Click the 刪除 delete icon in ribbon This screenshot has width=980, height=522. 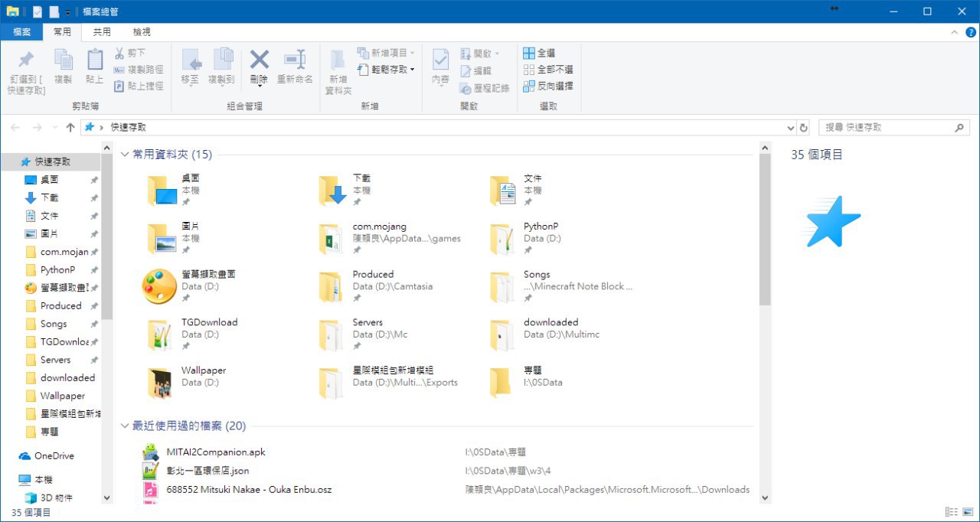click(260, 61)
